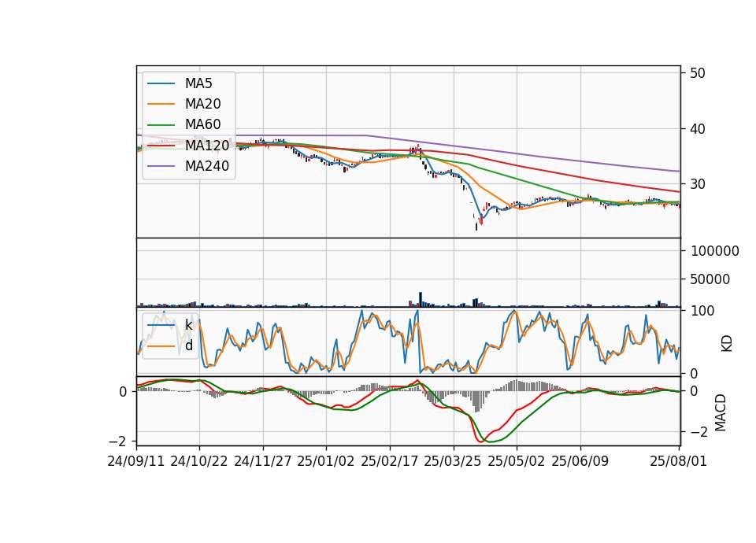Click the k legend label in KD panel

point(188,325)
